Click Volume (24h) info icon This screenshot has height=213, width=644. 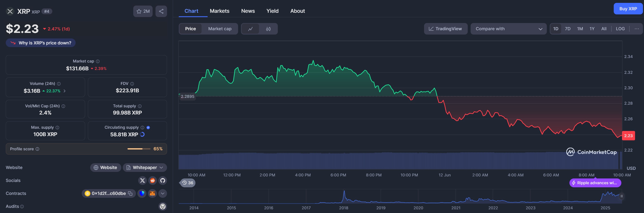click(59, 84)
